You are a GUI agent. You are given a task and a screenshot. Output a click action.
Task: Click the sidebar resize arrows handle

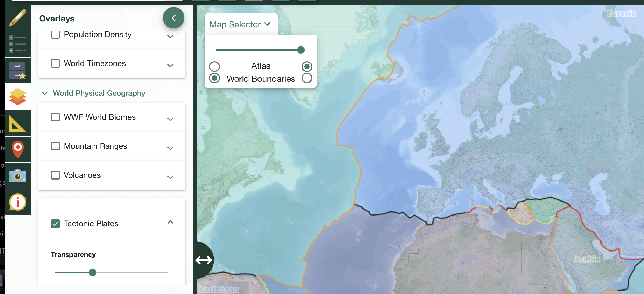[204, 260]
